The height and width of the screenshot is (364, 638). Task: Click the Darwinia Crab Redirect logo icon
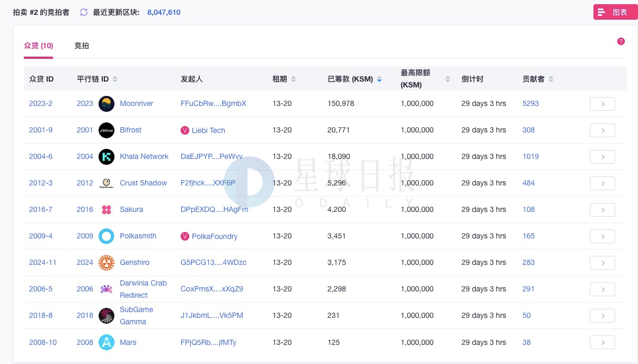click(x=107, y=289)
